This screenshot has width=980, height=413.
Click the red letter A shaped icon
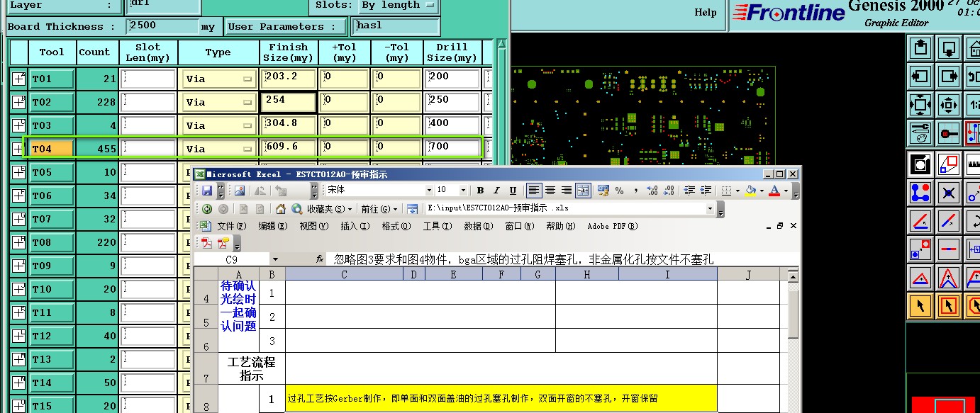pyautogui.click(x=949, y=278)
